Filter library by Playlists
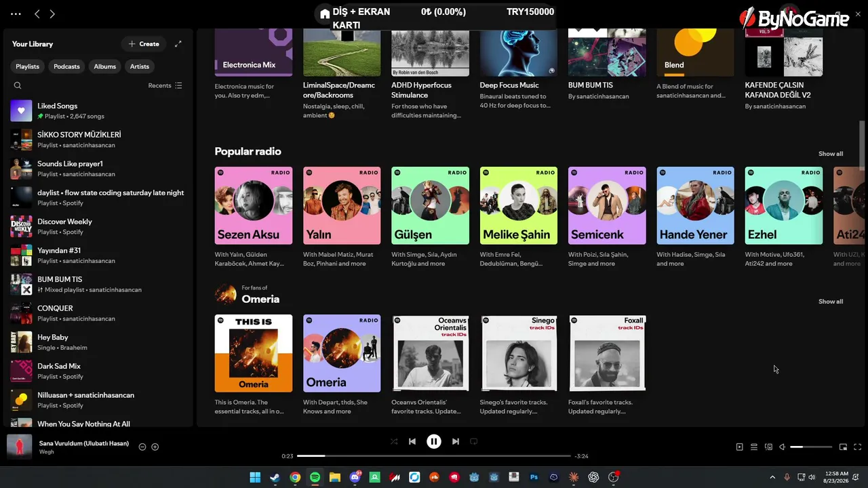 28,66
